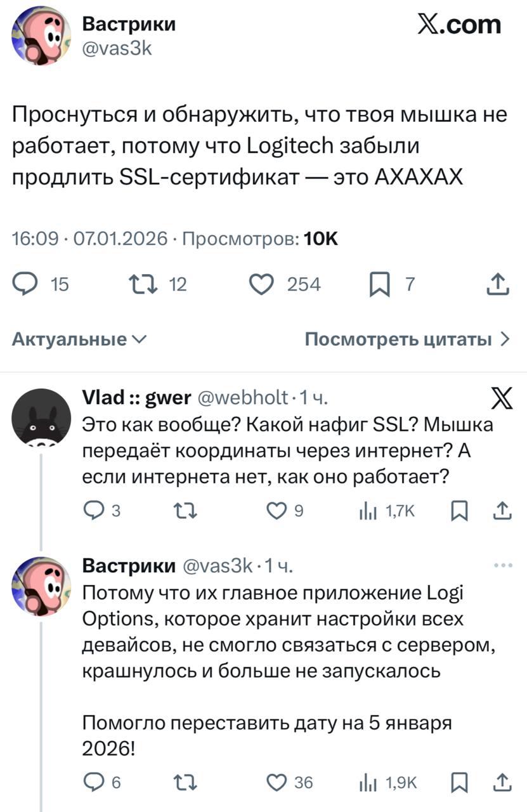527x812 pixels.
Task: Bookmark the Vlad gwer comment
Action: pyautogui.click(x=459, y=510)
